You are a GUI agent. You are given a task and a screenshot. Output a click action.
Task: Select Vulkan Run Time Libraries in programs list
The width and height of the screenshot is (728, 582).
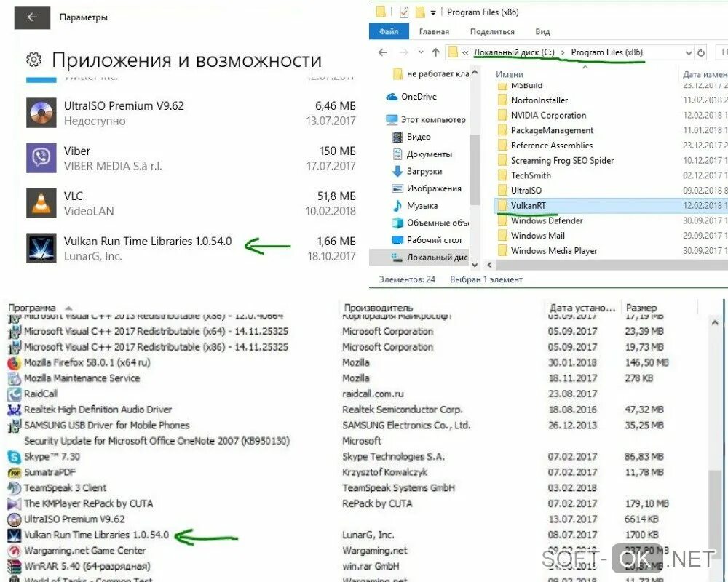tap(88, 535)
